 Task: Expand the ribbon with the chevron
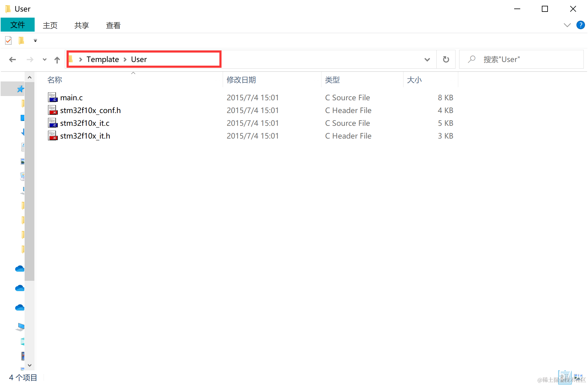567,25
